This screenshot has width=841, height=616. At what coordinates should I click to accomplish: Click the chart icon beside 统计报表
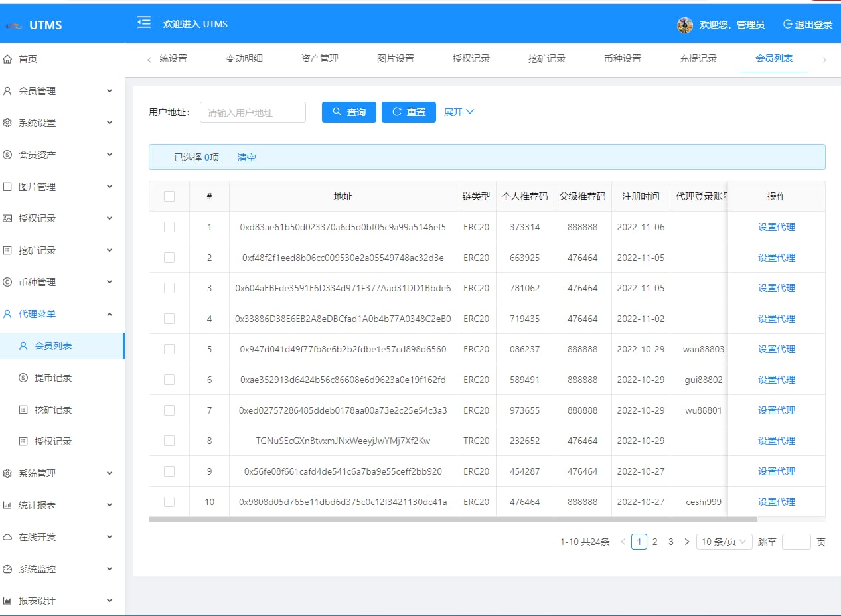tap(8, 505)
